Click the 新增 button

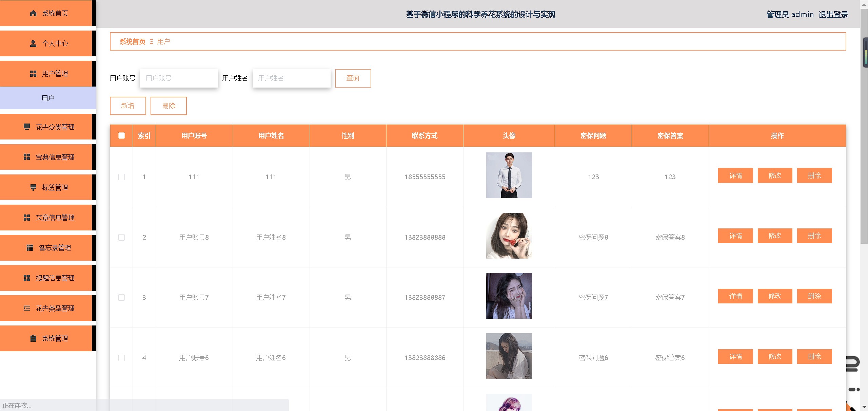click(x=128, y=106)
